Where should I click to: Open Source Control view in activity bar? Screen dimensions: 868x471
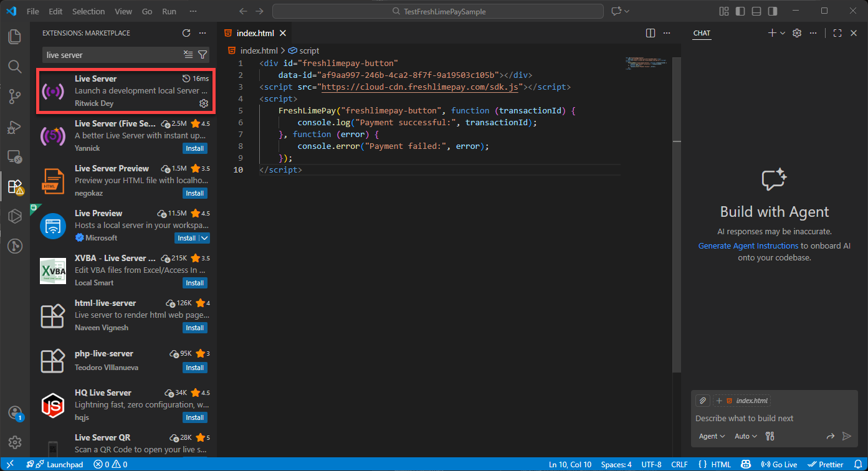coord(15,96)
